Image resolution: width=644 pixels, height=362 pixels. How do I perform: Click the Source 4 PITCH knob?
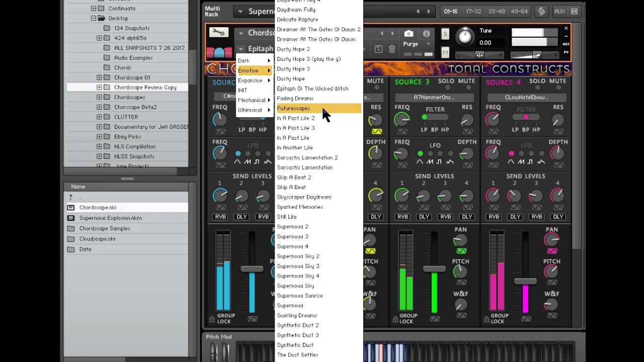pyautogui.click(x=551, y=271)
